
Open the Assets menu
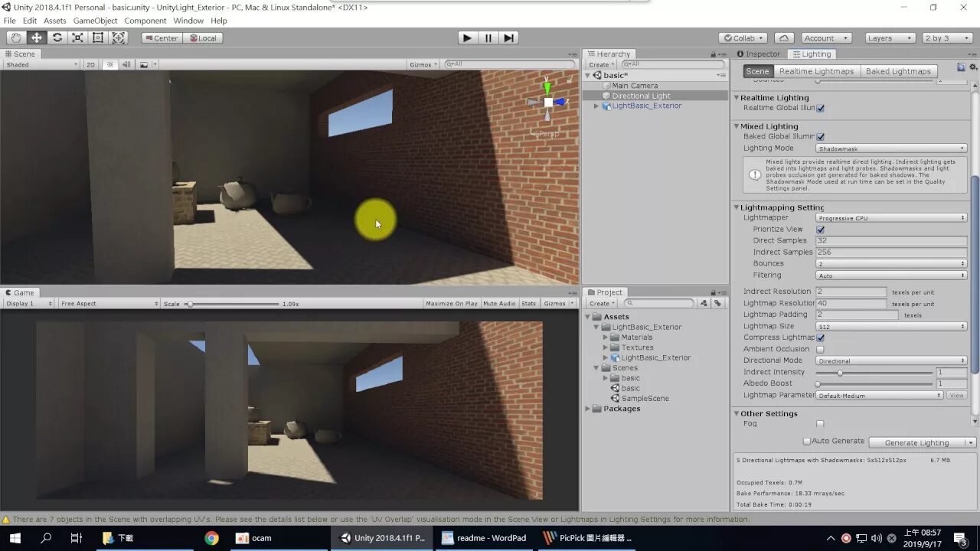point(54,21)
